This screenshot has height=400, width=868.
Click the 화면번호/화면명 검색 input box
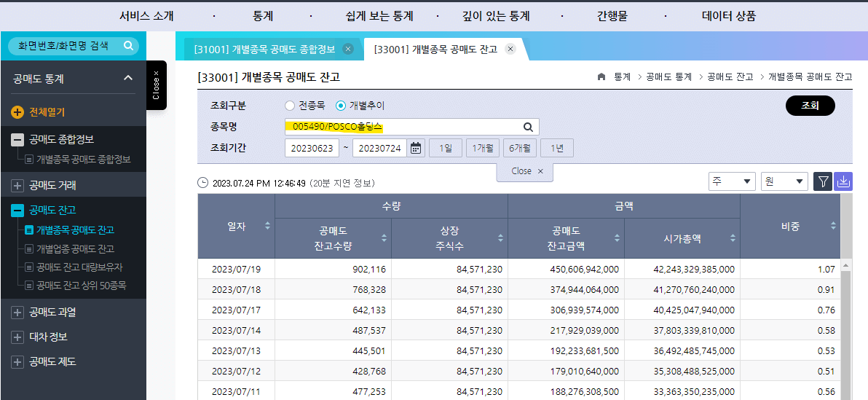point(73,45)
